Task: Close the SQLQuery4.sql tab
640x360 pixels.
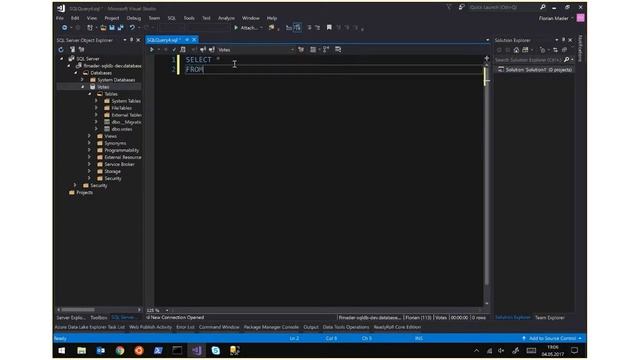Action: (x=194, y=40)
